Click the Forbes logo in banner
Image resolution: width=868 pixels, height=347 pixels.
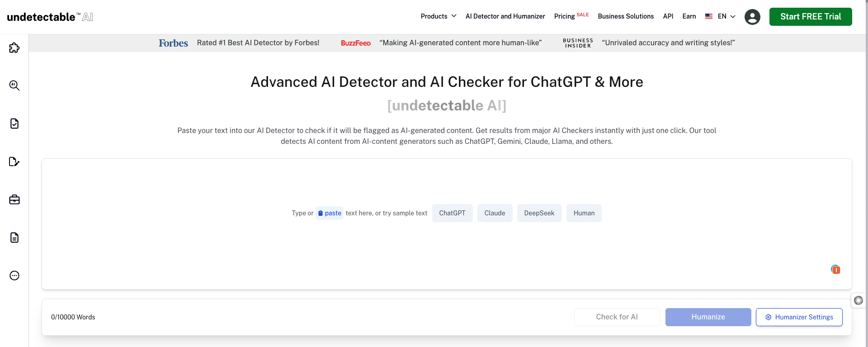[173, 43]
